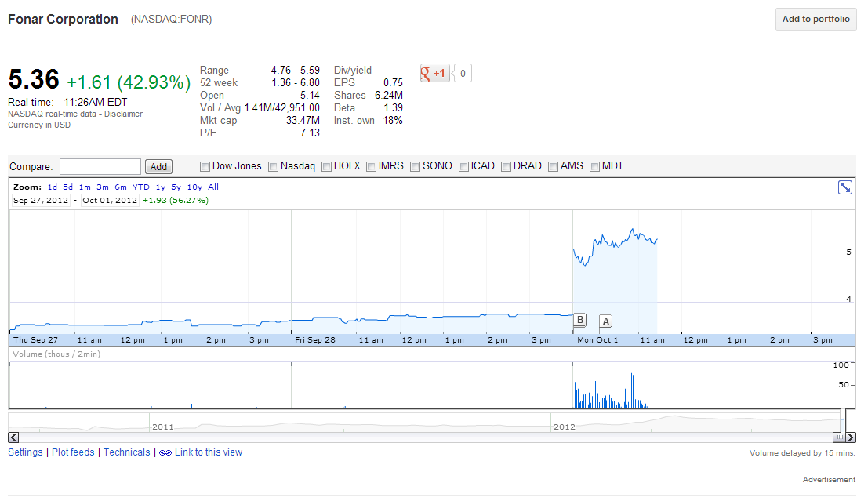868x501 pixels.
Task: Click Link to this view
Action: (209, 452)
